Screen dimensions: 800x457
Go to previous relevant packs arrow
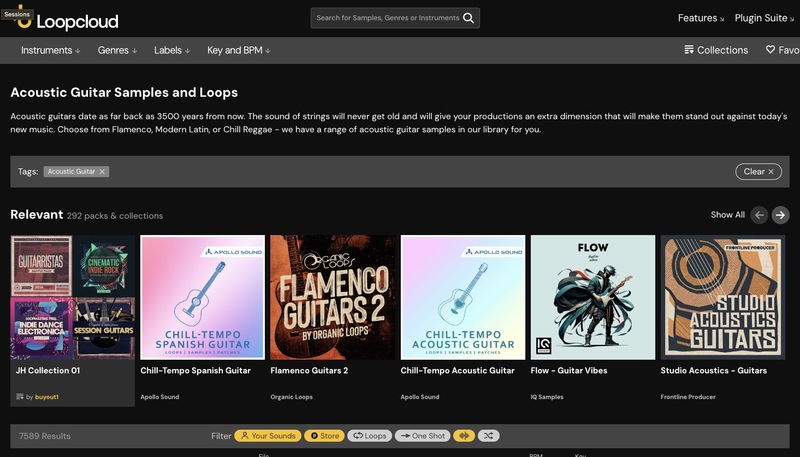[x=759, y=215]
